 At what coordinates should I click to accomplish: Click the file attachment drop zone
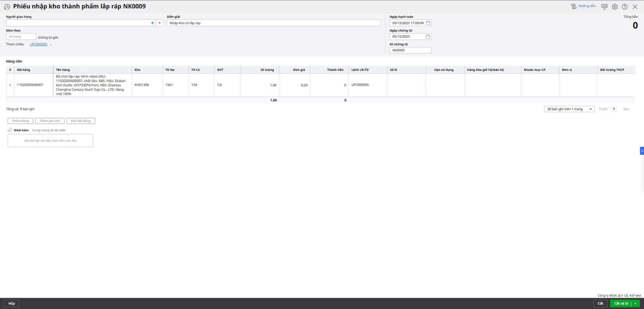tap(50, 141)
